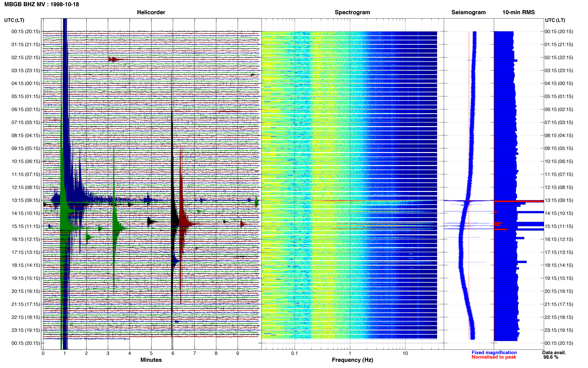This screenshot has width=588, height=368.
Task: Click left time label '11:15 (07:15)'
Action: pos(26,174)
